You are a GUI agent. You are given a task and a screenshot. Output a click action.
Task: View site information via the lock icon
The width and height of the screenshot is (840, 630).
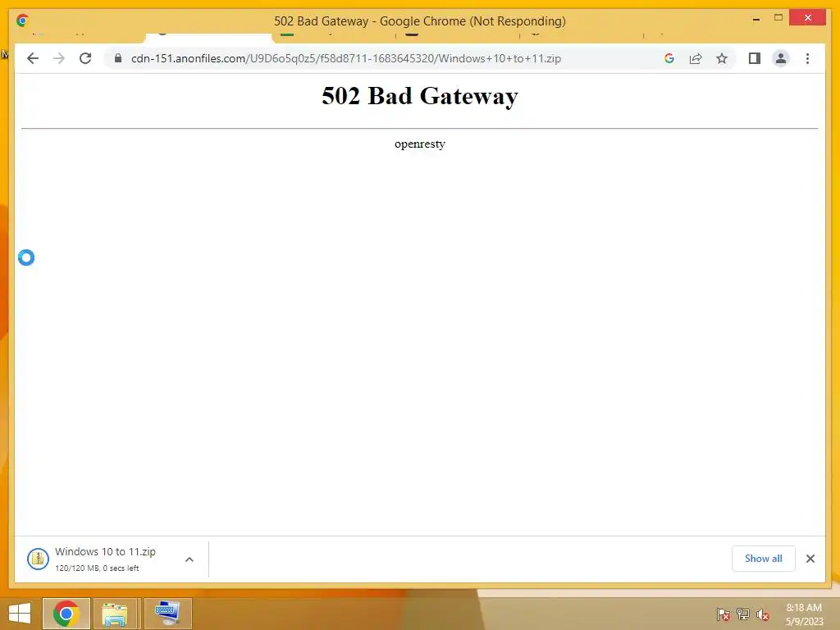(118, 58)
